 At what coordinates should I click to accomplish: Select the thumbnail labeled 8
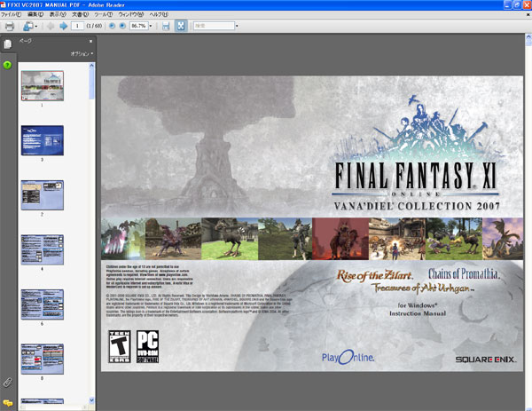(x=43, y=359)
